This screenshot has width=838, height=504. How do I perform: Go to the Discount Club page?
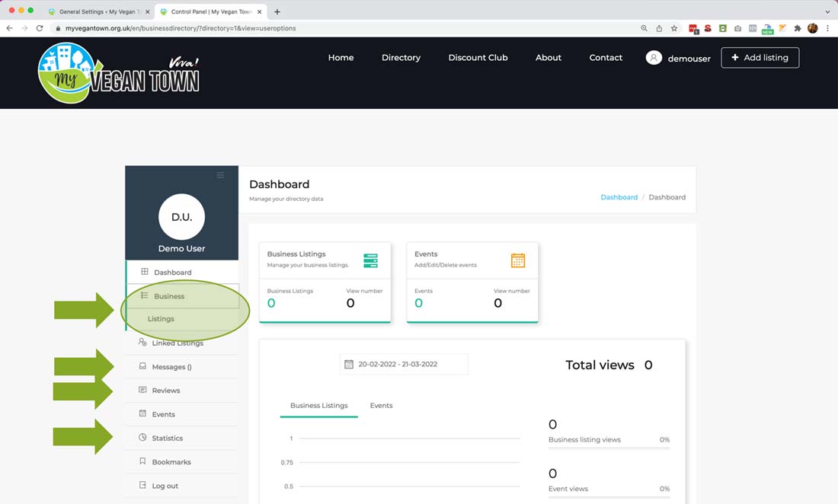point(478,58)
